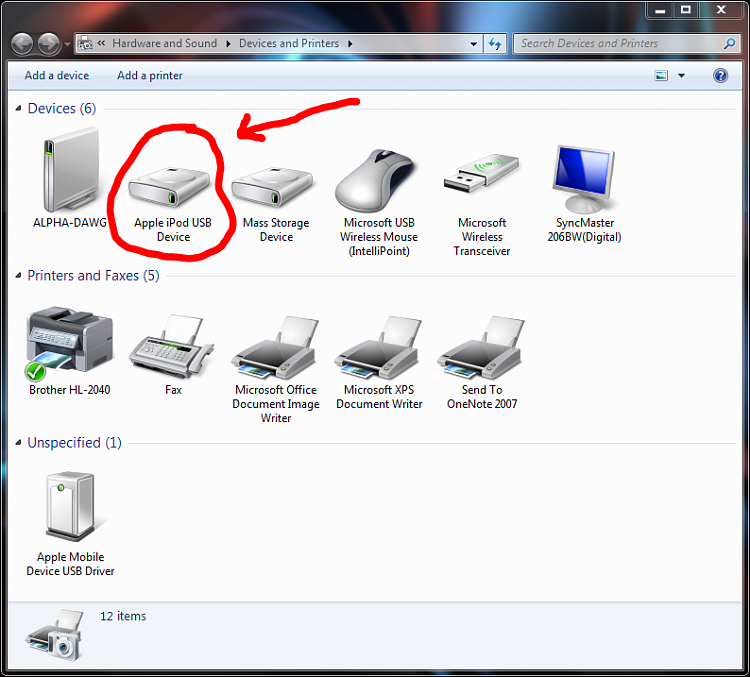Click the search magnifier icon

point(729,44)
